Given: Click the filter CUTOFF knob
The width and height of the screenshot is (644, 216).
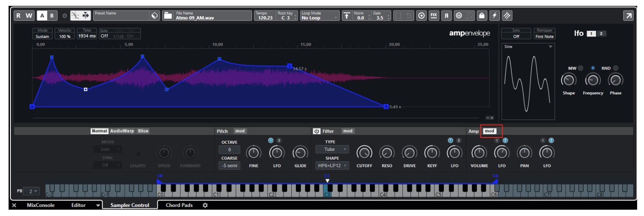Looking at the screenshot, I should 364,154.
